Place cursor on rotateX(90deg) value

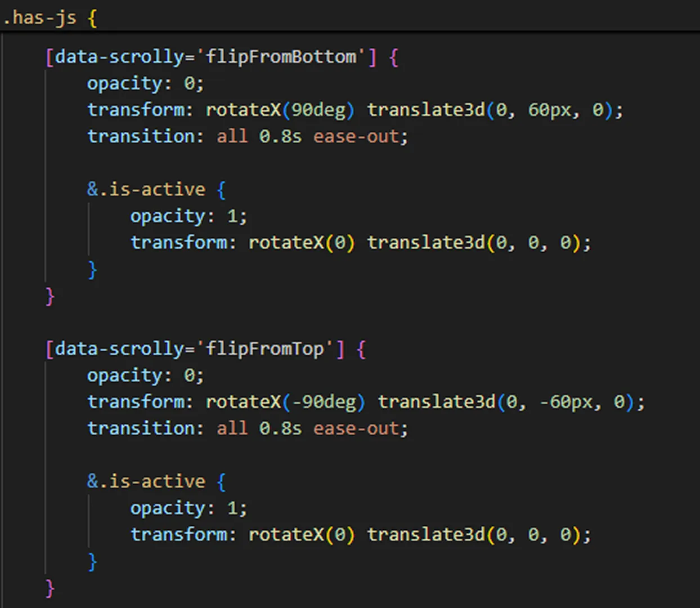280,110
